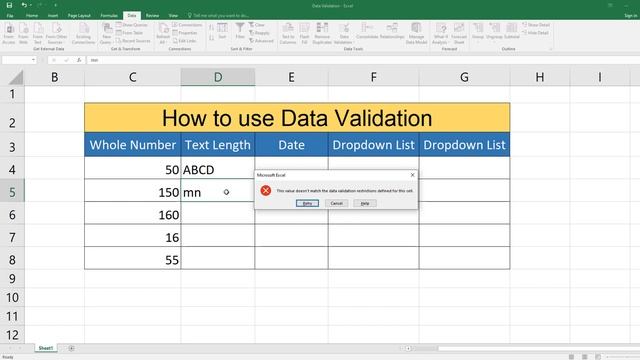Switch to the View tab
640x360 pixels.
(173, 16)
